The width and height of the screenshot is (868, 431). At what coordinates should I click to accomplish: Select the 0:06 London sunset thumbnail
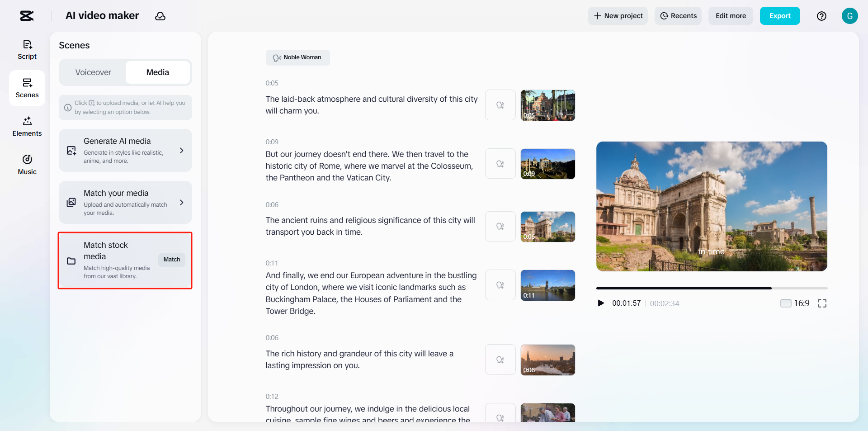click(x=548, y=360)
